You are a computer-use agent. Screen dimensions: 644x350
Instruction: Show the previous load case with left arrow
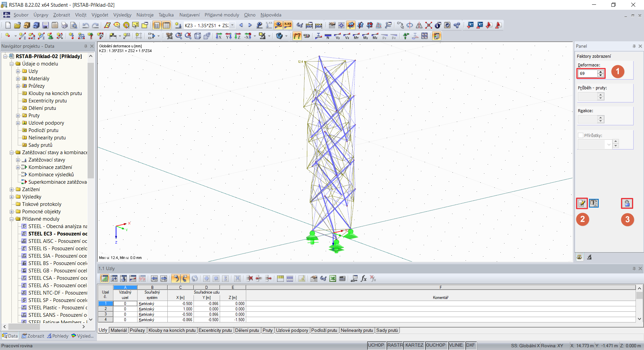241,25
